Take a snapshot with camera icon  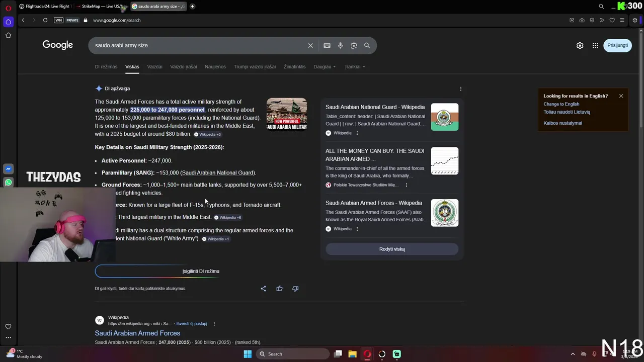point(582,20)
